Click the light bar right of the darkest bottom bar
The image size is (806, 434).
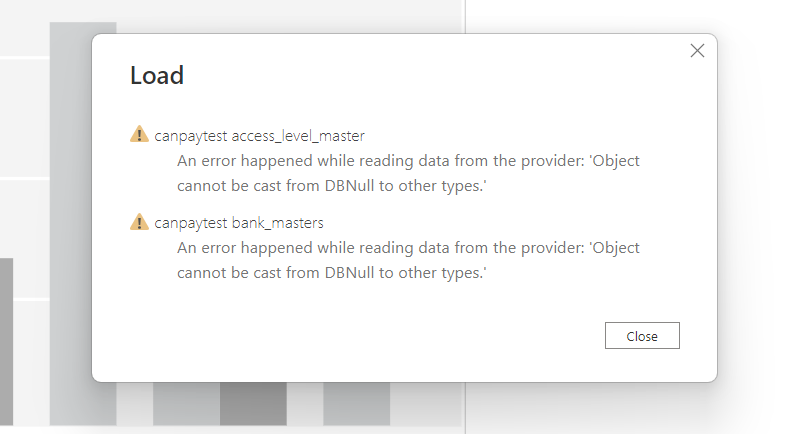tap(356, 403)
